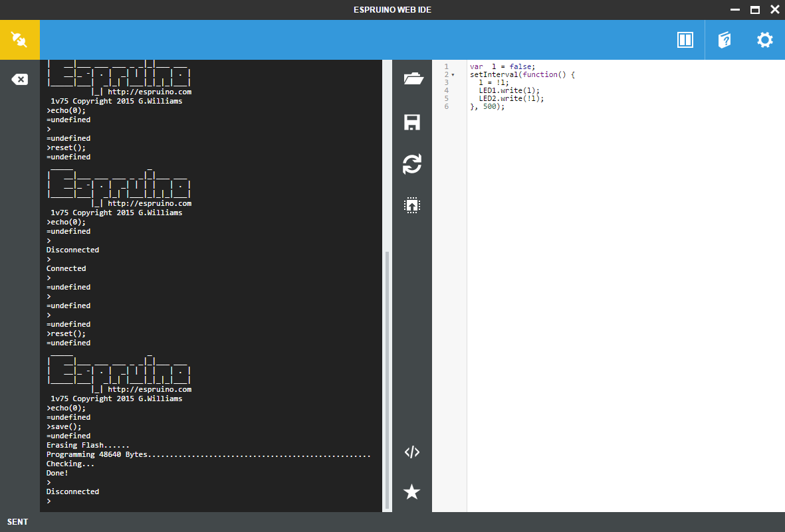Click line number 1 in the editor gutter
785x532 pixels.
[x=447, y=66]
